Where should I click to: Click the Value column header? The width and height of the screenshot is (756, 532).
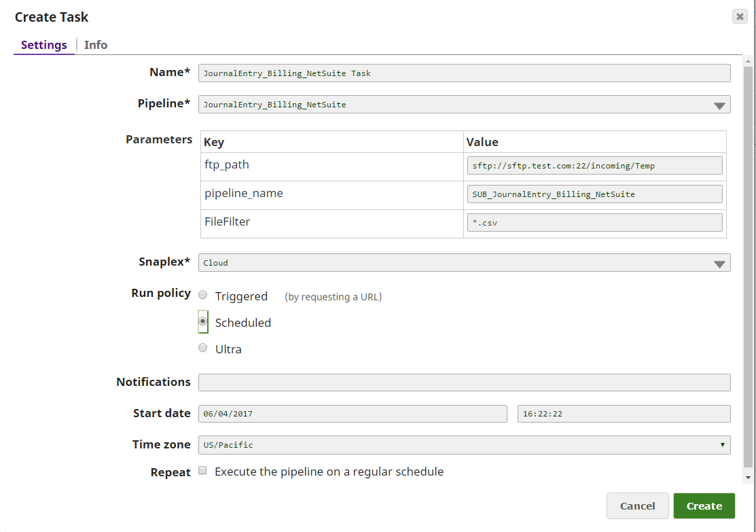pyautogui.click(x=594, y=142)
